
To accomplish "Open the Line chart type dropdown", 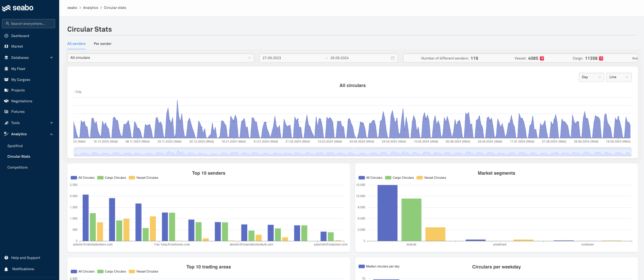I will [618, 77].
